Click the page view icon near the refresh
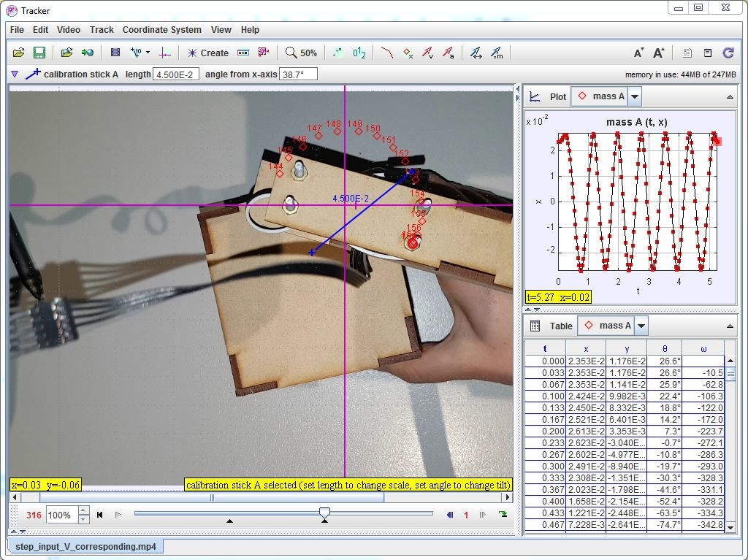Screen dimensions: 748x560 [687, 53]
